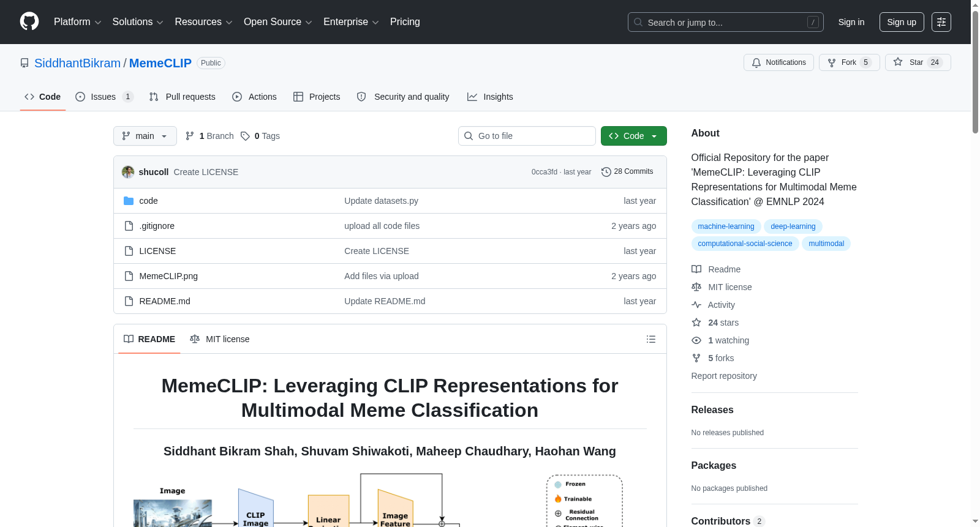Expand the green Code dropdown
The height and width of the screenshot is (527, 980).
click(633, 136)
